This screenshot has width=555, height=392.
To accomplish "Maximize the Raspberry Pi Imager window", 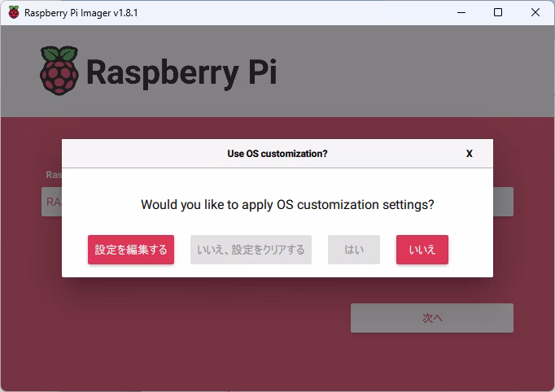I will click(x=498, y=12).
